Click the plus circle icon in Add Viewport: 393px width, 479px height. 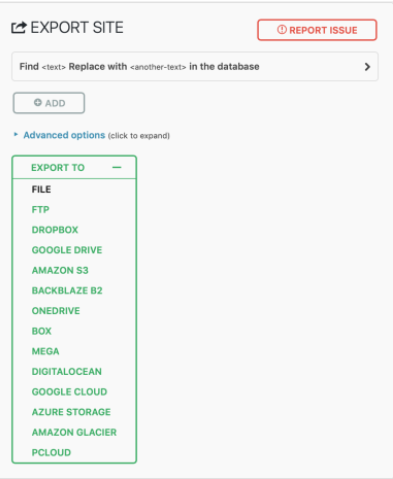click(38, 103)
